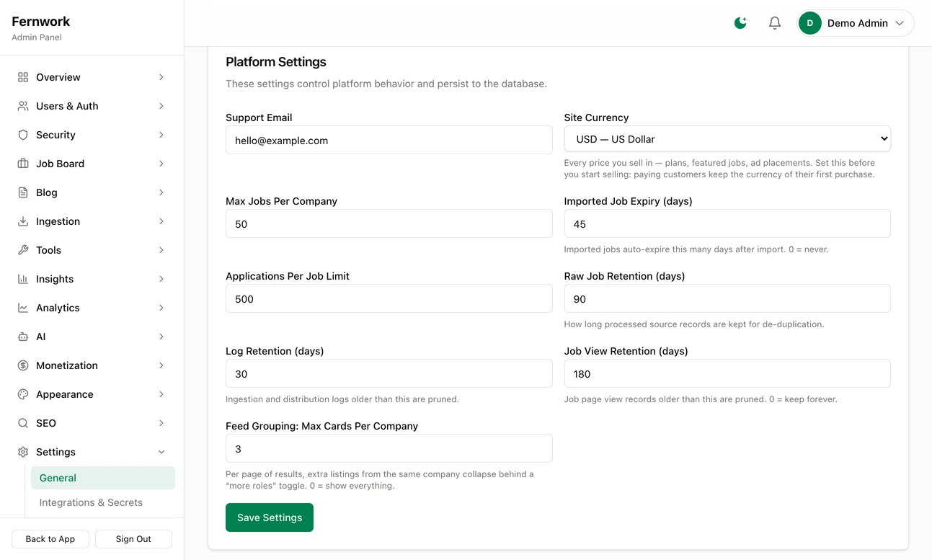
Task: Click the Demo Admin avatar circle
Action: pyautogui.click(x=810, y=23)
